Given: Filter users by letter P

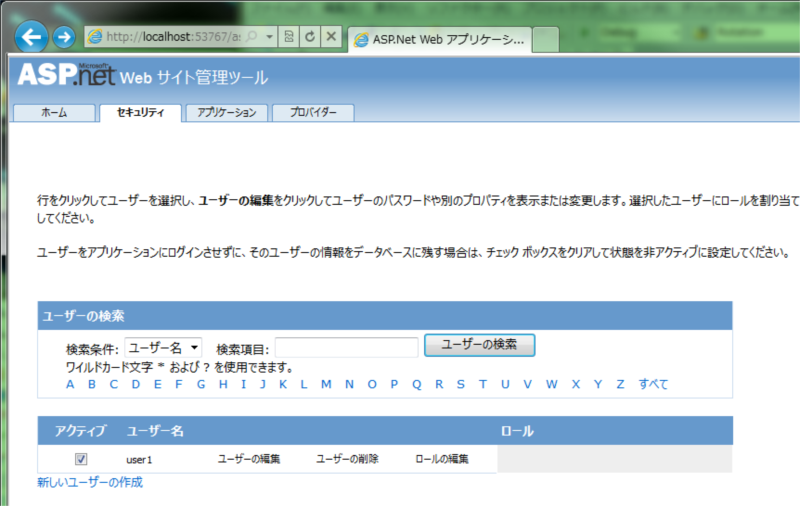Looking at the screenshot, I should pos(394,384).
